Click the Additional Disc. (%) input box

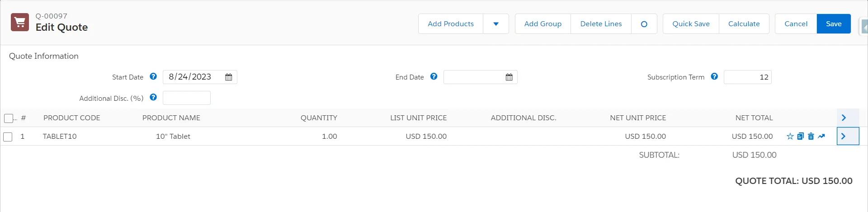[x=186, y=98]
